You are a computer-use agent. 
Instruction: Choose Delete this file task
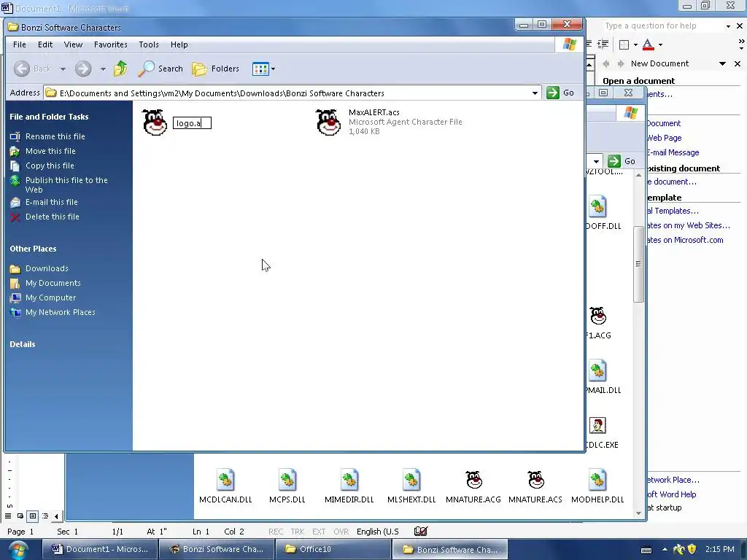(x=53, y=217)
